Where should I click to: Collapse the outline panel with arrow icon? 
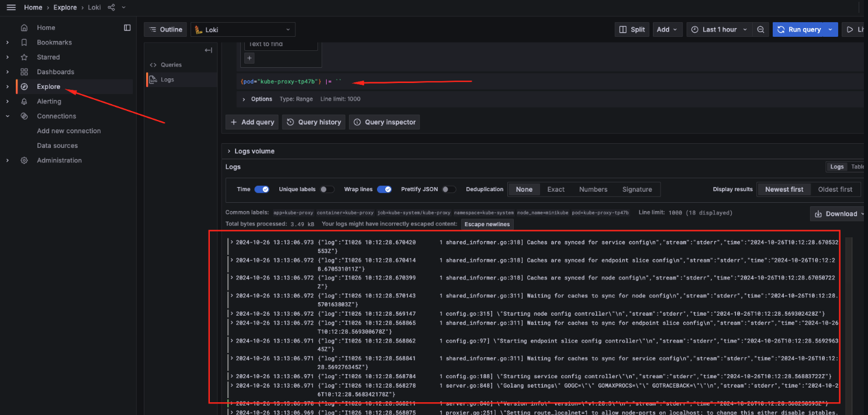[208, 50]
